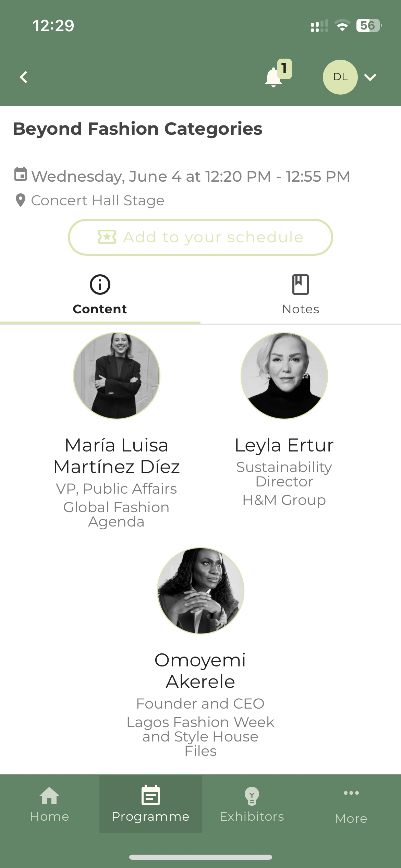Open notifications bell icon
Viewport: 401px width, 868px height.
point(273,77)
